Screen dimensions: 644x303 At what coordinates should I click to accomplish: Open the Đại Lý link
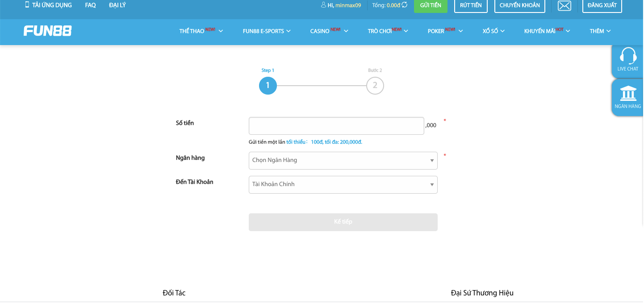click(x=117, y=5)
